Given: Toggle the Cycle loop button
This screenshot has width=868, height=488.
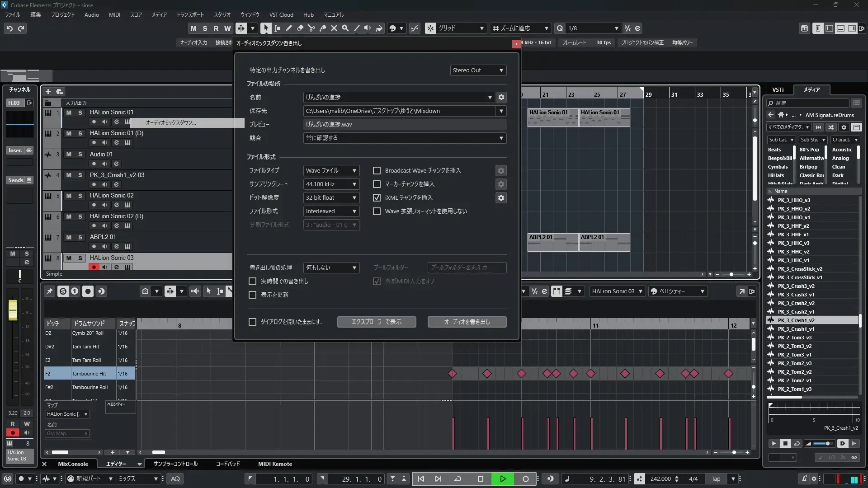Looking at the screenshot, I should 458,479.
